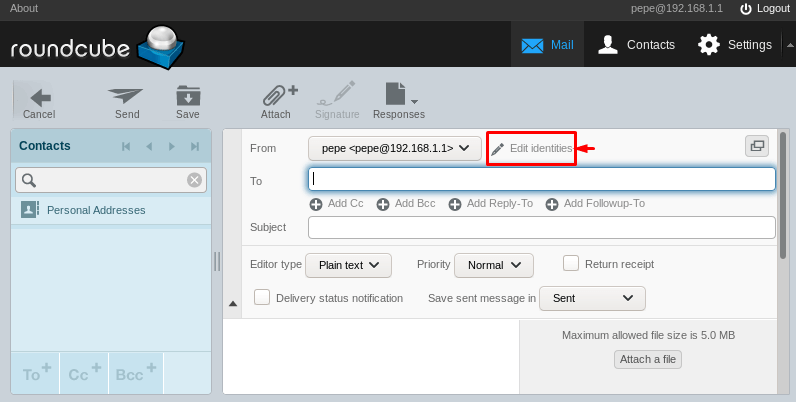Image resolution: width=796 pixels, height=402 pixels.
Task: Expand the Editor type dropdown
Action: coord(348,265)
